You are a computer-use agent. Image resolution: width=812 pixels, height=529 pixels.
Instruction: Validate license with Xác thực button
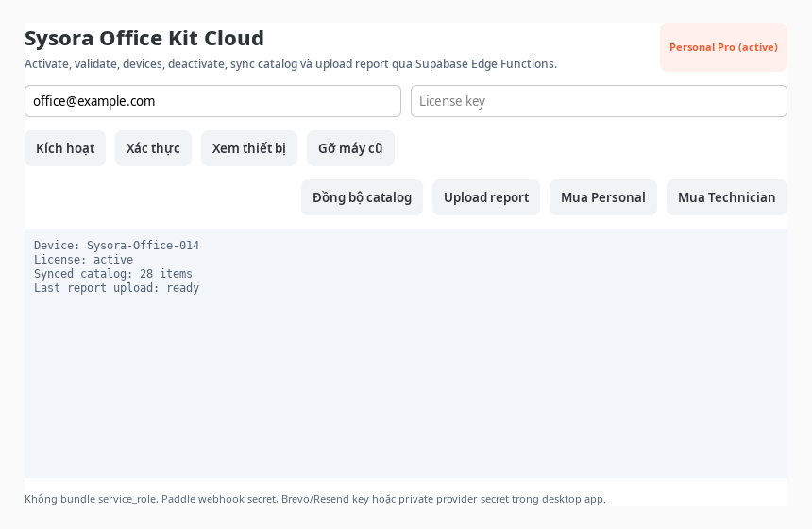[x=153, y=148]
